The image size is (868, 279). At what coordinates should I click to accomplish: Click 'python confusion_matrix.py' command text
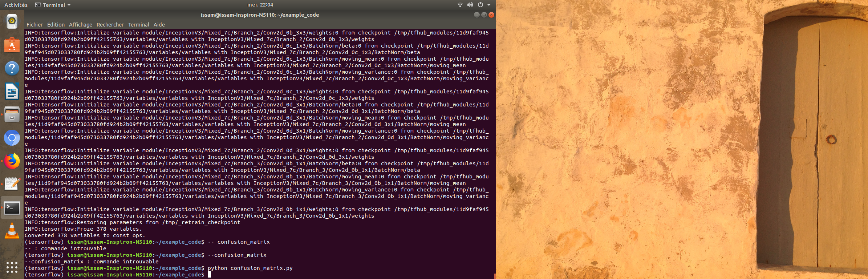250,268
